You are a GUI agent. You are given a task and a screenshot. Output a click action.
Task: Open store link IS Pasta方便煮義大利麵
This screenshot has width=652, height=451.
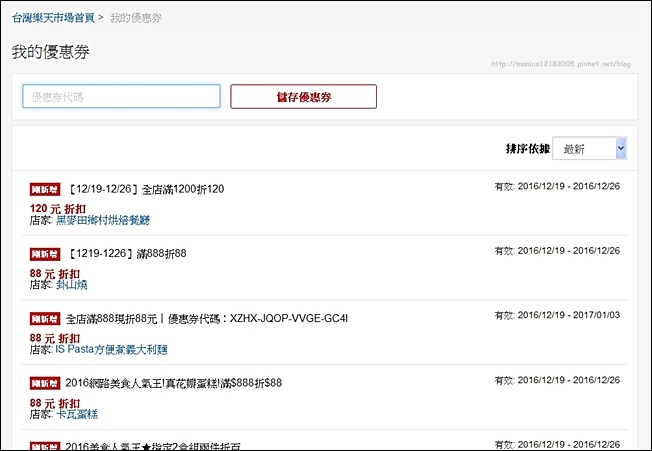tap(111, 349)
